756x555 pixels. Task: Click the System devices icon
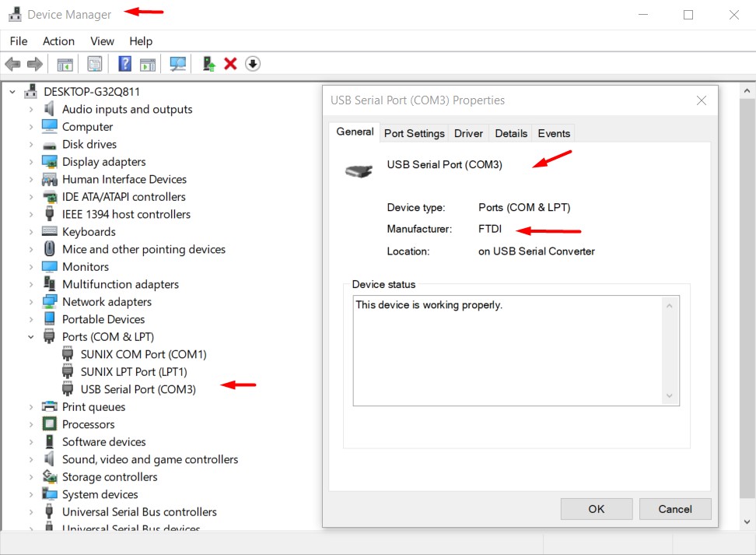pos(49,494)
